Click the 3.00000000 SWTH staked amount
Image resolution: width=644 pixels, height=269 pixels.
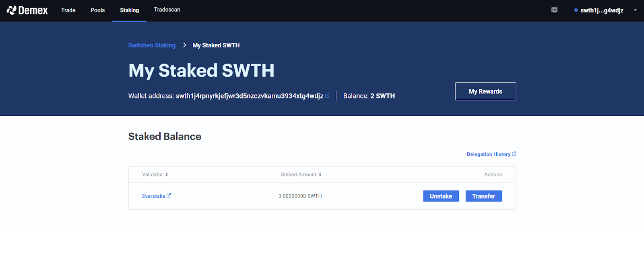(300, 196)
